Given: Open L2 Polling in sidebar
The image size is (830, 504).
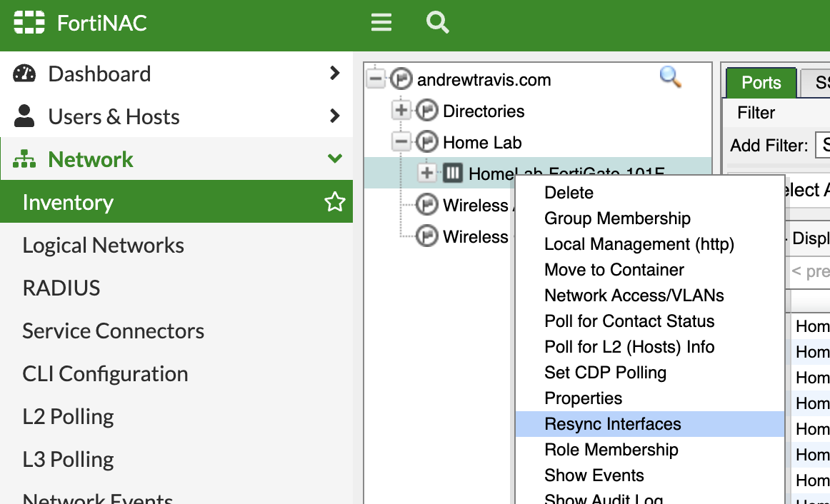Looking at the screenshot, I should point(68,416).
